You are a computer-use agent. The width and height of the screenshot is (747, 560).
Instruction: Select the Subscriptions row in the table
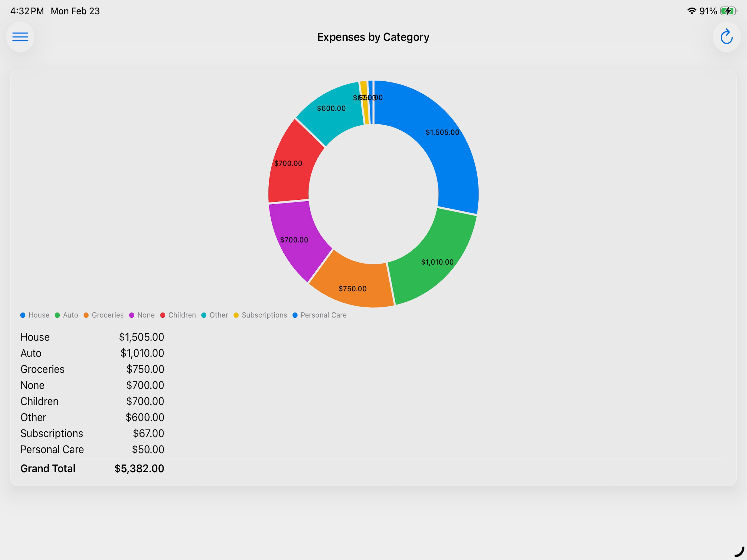[92, 433]
